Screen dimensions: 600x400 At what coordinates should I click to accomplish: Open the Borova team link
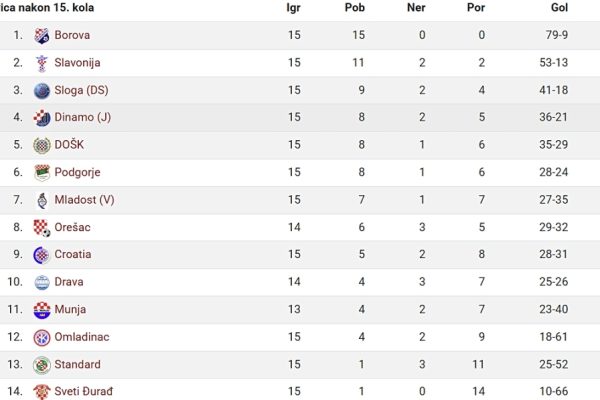pos(72,35)
